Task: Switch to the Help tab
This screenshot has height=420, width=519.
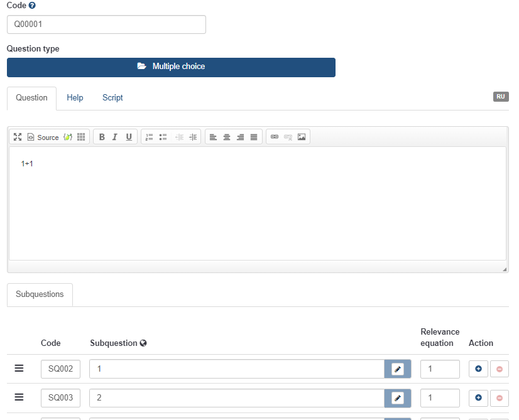Action: (x=75, y=98)
